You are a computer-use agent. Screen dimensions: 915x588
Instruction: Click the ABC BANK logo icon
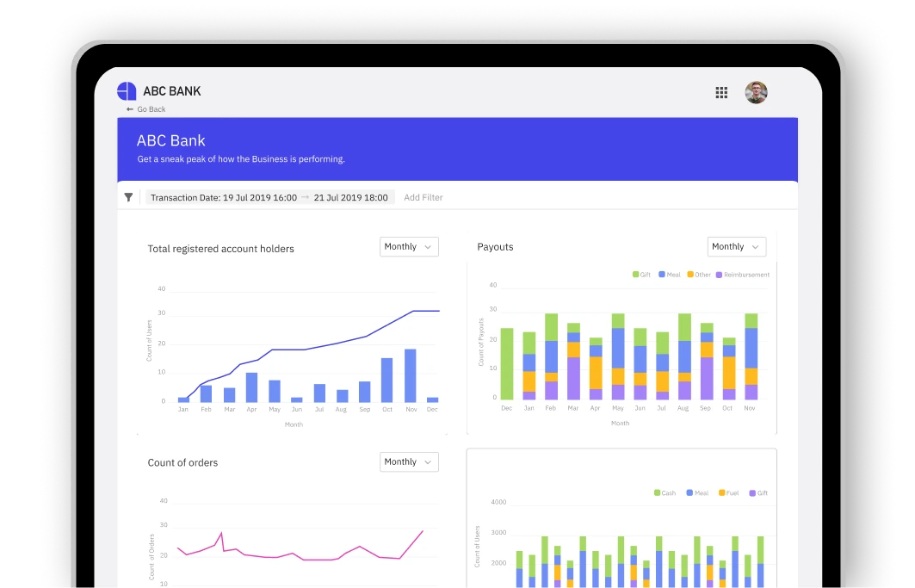click(x=127, y=91)
